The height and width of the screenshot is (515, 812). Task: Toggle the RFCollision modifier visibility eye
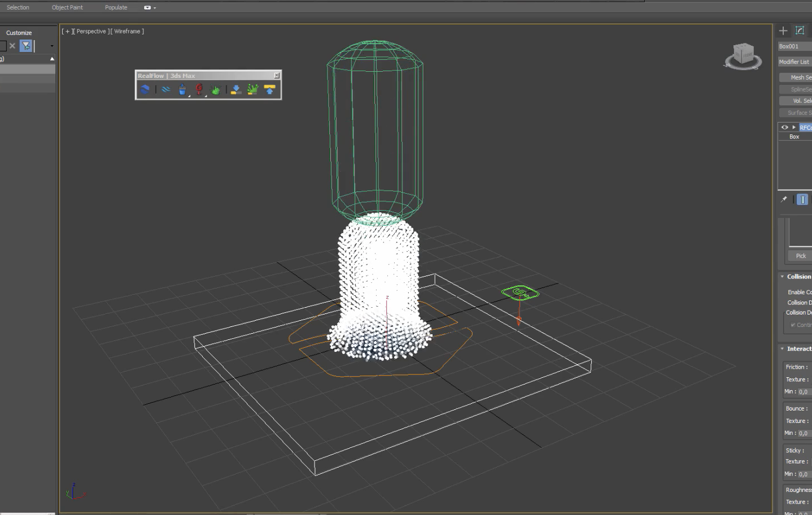[784, 127]
